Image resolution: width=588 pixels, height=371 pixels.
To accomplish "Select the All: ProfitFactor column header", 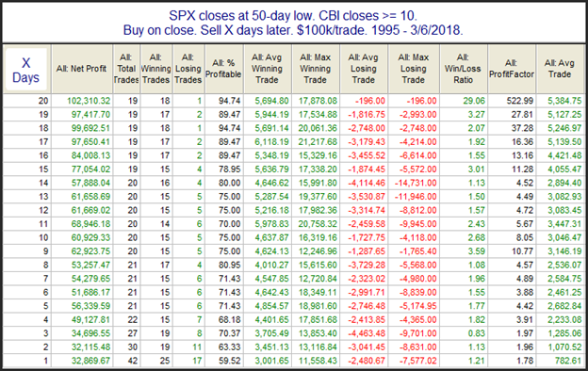I will [x=512, y=69].
